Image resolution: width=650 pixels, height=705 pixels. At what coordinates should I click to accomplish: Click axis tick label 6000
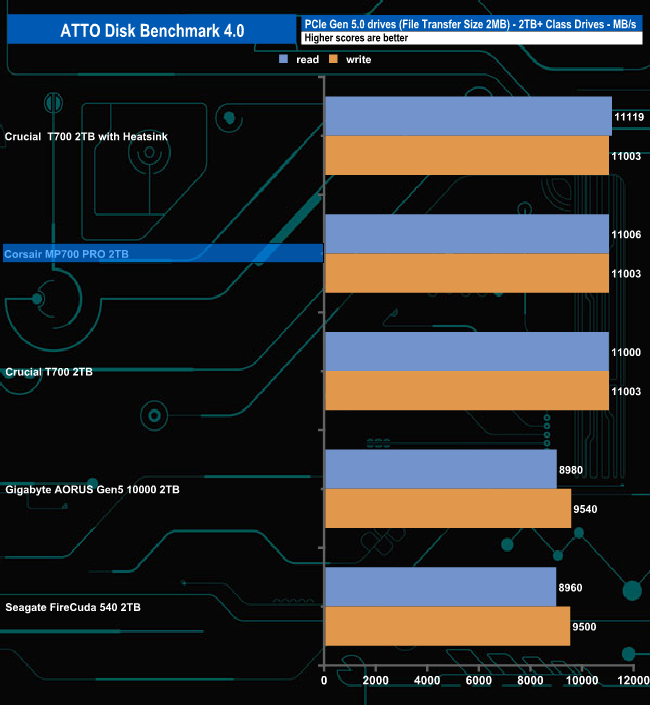point(478,680)
